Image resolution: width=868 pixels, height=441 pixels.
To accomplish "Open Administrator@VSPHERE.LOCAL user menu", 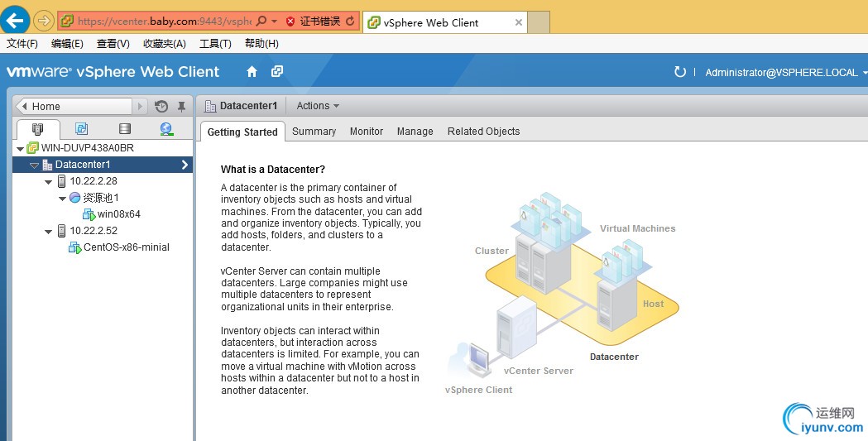I will 785,73.
